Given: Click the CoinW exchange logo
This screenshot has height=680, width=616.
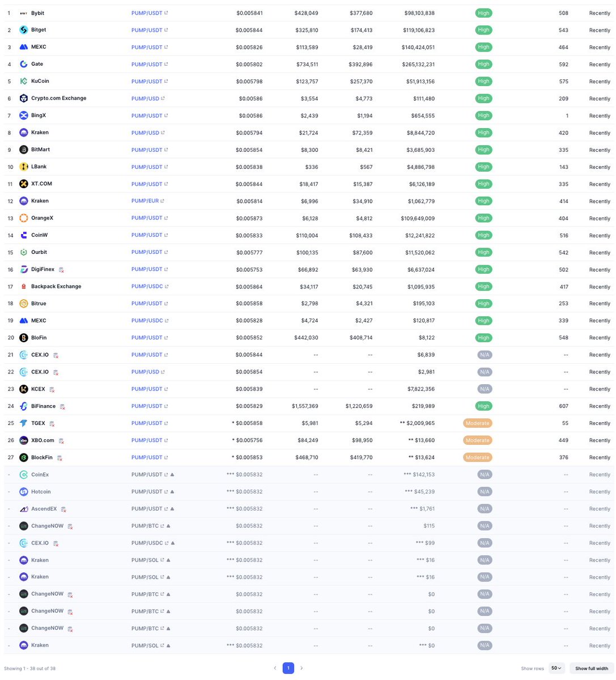Looking at the screenshot, I should tap(24, 235).
